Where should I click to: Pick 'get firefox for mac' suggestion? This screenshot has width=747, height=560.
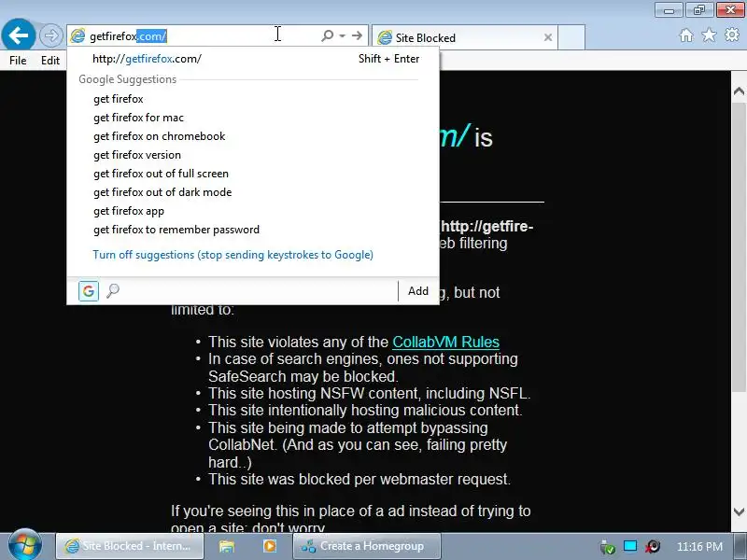[x=252, y=118]
